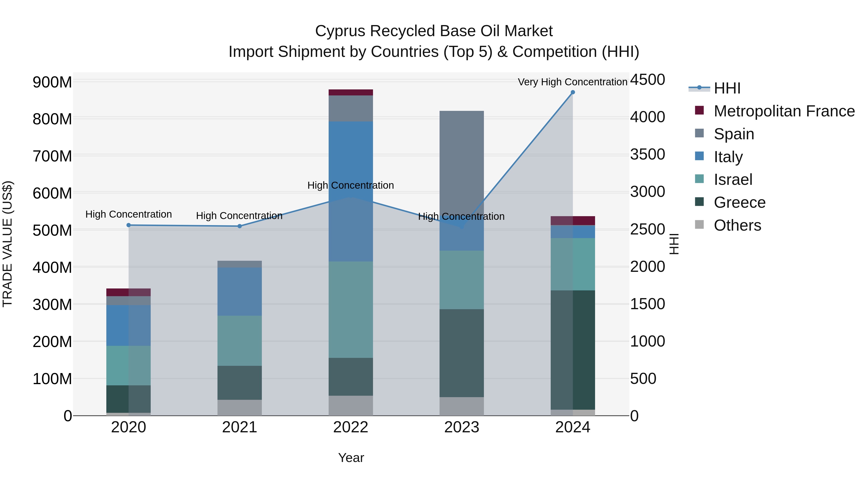
Task: Click the 2022 High Concentration annotation
Action: [x=350, y=185]
